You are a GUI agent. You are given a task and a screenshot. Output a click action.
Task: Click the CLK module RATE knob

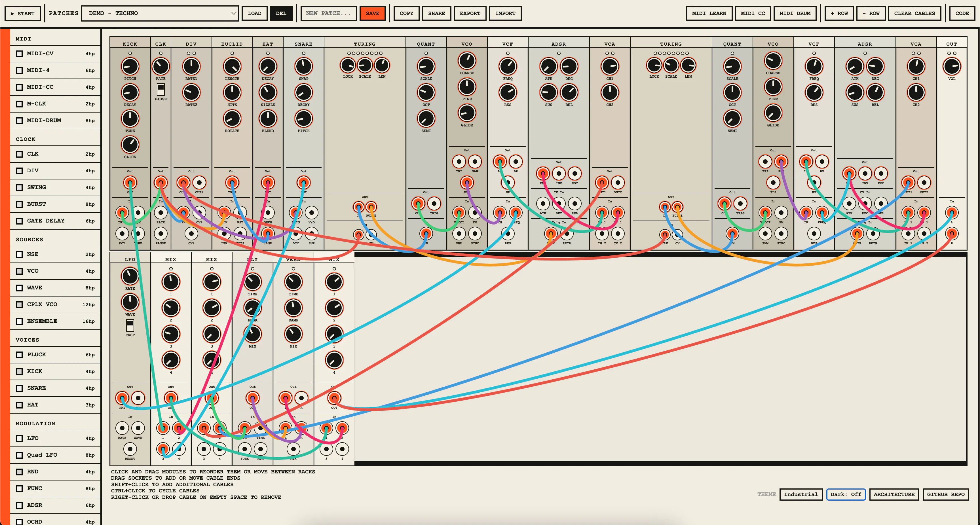(x=160, y=67)
